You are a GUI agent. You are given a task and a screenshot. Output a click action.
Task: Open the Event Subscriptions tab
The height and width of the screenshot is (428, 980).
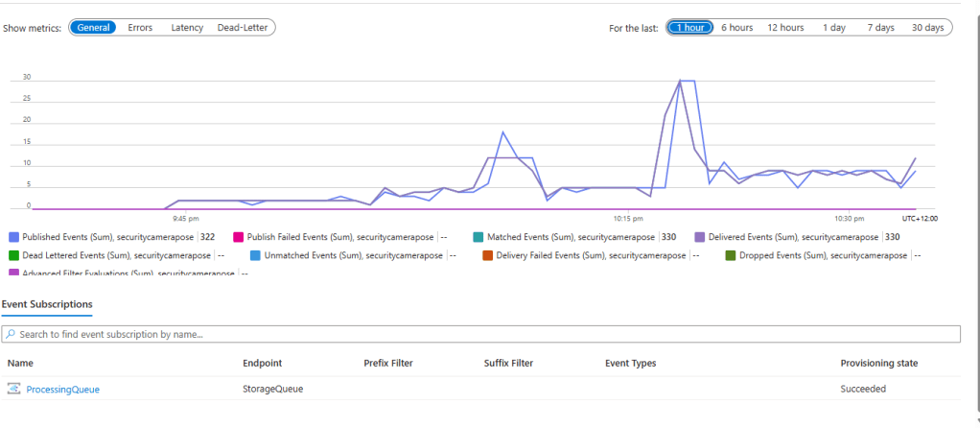[x=47, y=304]
